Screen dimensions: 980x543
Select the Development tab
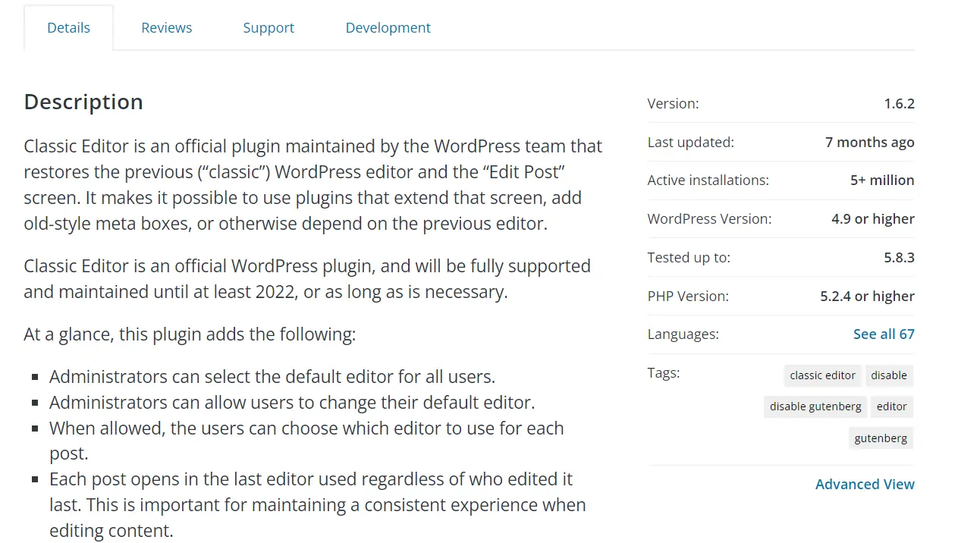pyautogui.click(x=388, y=28)
